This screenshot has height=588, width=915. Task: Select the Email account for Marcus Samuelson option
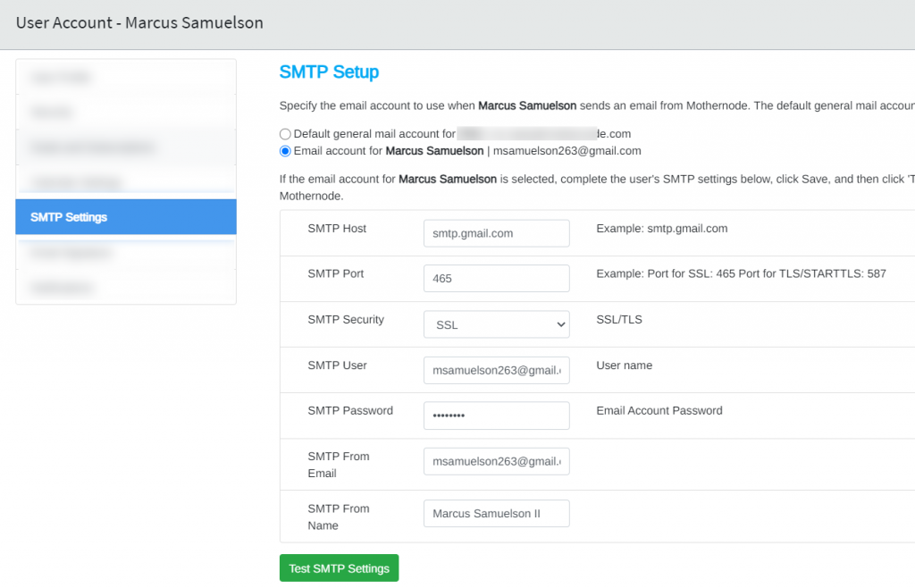point(285,150)
